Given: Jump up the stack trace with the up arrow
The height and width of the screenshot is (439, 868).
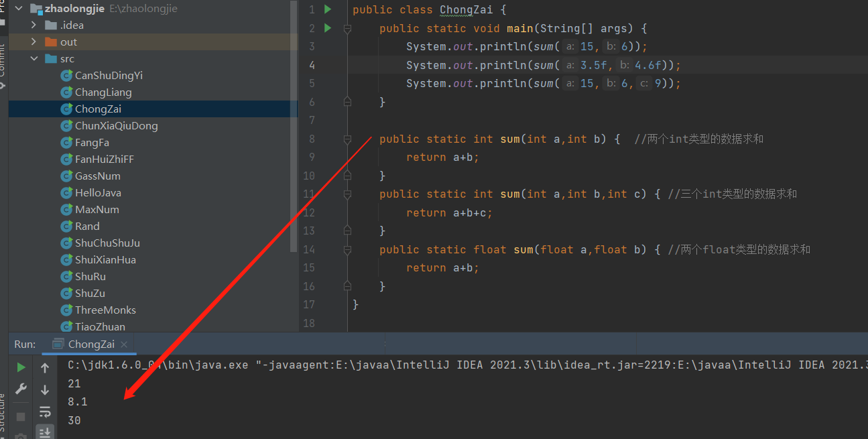Looking at the screenshot, I should coord(45,367).
